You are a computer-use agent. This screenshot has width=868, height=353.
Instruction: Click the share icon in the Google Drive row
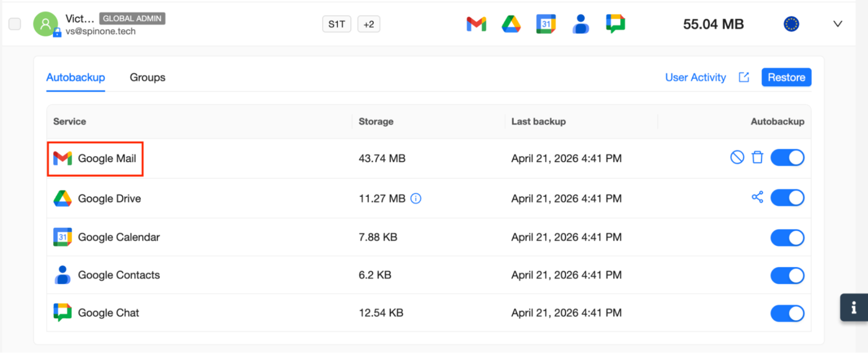[x=757, y=198]
